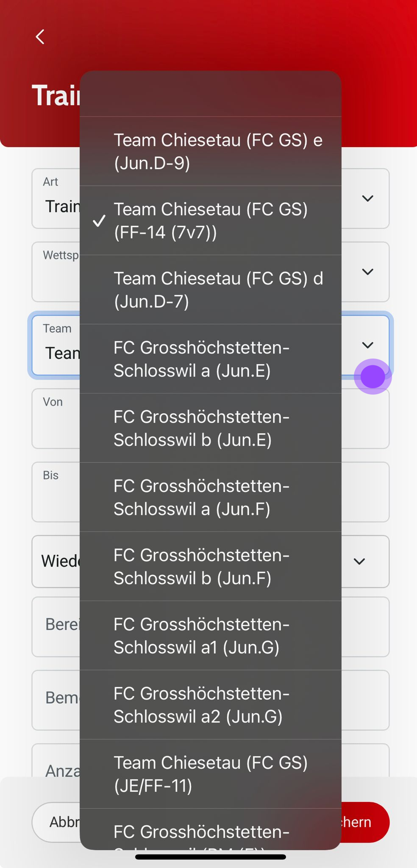Select Team Chiesetau (FC GS) e (Jun.D-9)

click(x=211, y=151)
